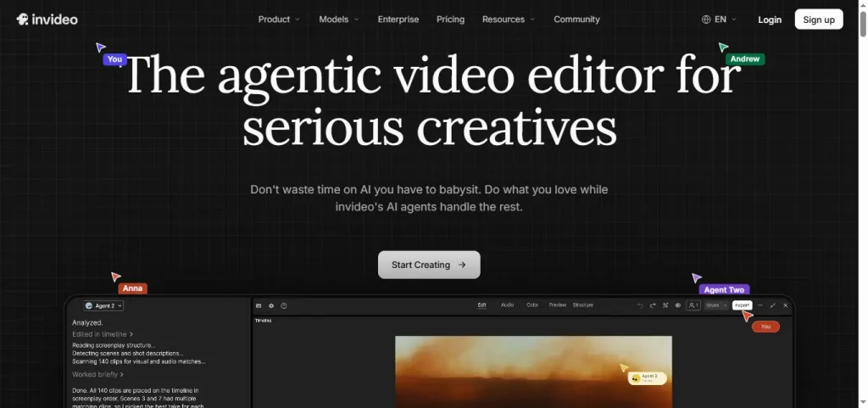Viewport: 868px width, 408px height.
Task: Expand the Models menu
Action: click(339, 20)
